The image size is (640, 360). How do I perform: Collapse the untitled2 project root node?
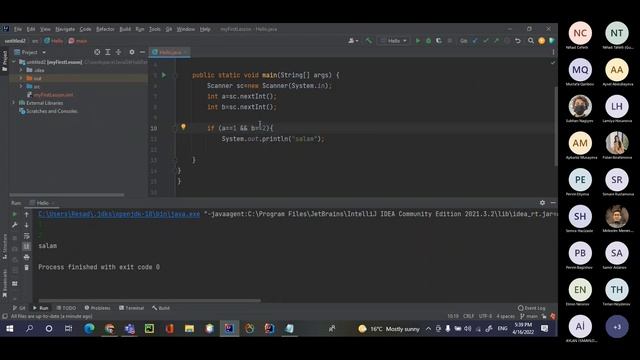[14, 62]
